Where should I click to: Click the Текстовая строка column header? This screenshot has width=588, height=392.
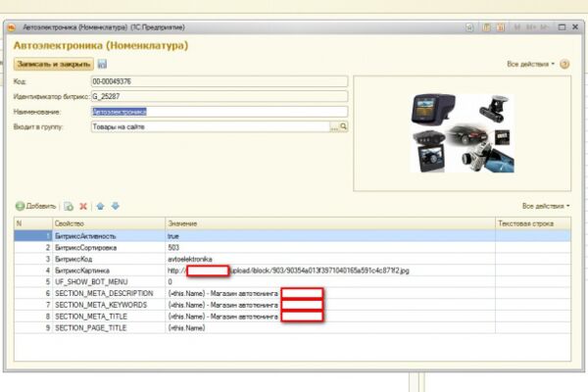click(533, 223)
